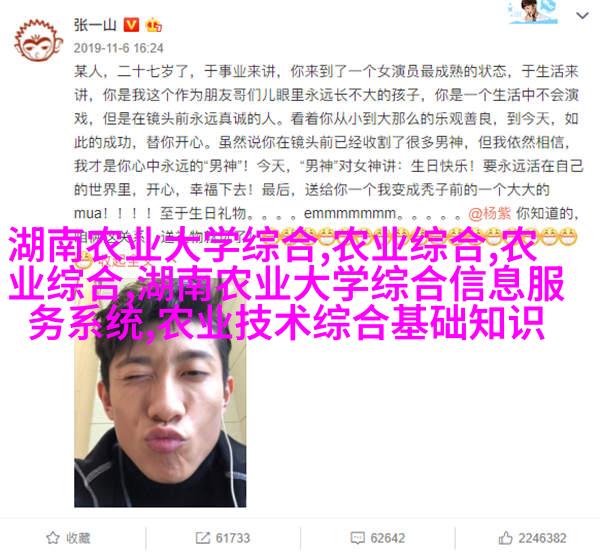Viewport: 600px width, 558px height.
Task: Click the monkey avatar profile picture
Action: tap(38, 41)
